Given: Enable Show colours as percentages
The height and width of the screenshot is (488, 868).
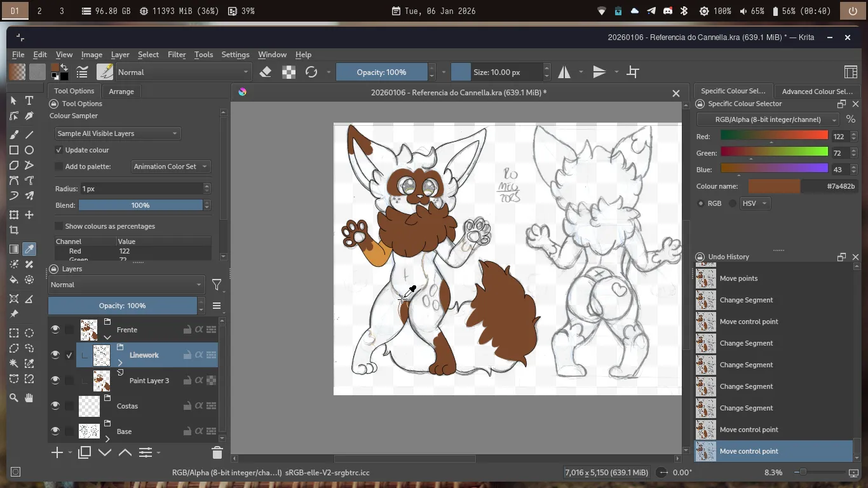Looking at the screenshot, I should tap(59, 226).
